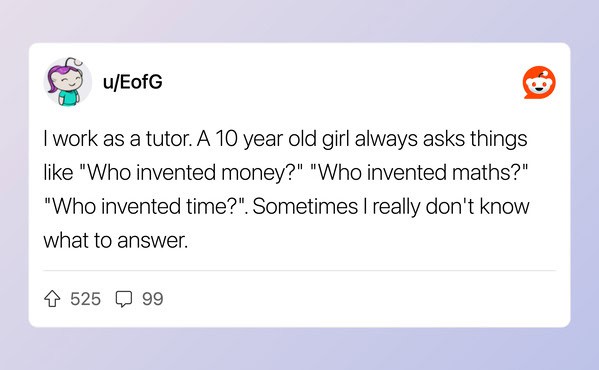Click the orange Reddit logo
The width and height of the screenshot is (599, 370).
[539, 82]
